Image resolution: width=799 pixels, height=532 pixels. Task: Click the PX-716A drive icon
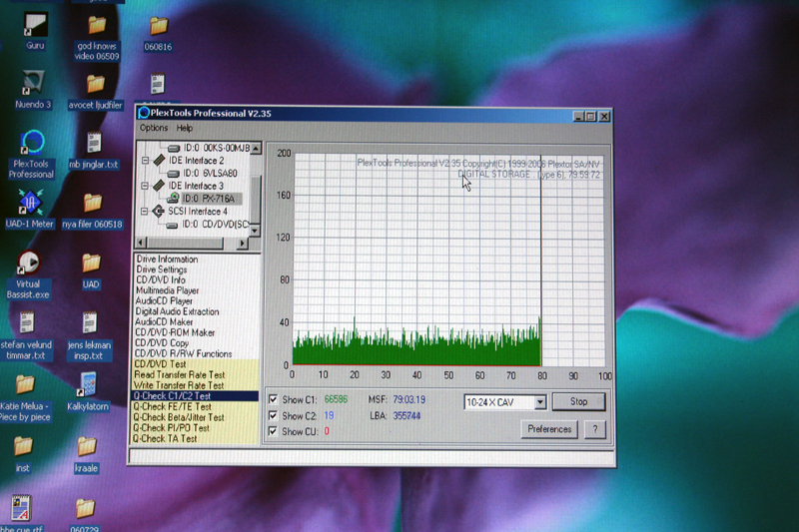174,198
